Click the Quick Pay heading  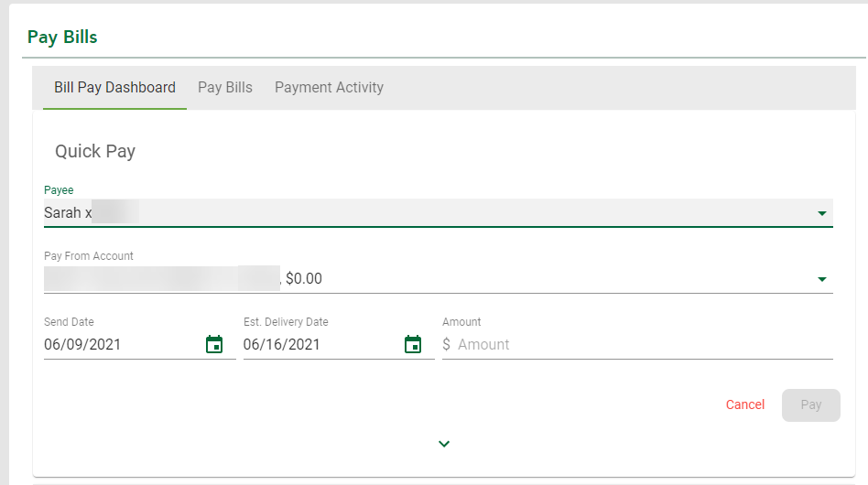click(x=95, y=152)
